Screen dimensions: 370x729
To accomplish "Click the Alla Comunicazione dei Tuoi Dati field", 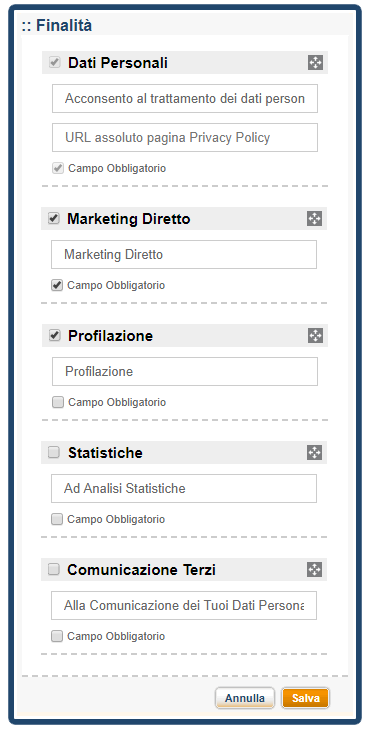I will click(184, 606).
